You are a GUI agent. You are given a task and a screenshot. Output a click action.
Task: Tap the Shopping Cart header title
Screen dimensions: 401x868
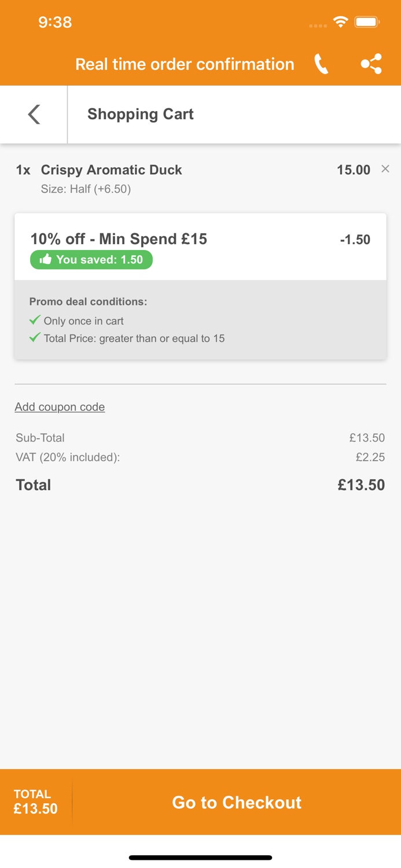[x=140, y=114]
